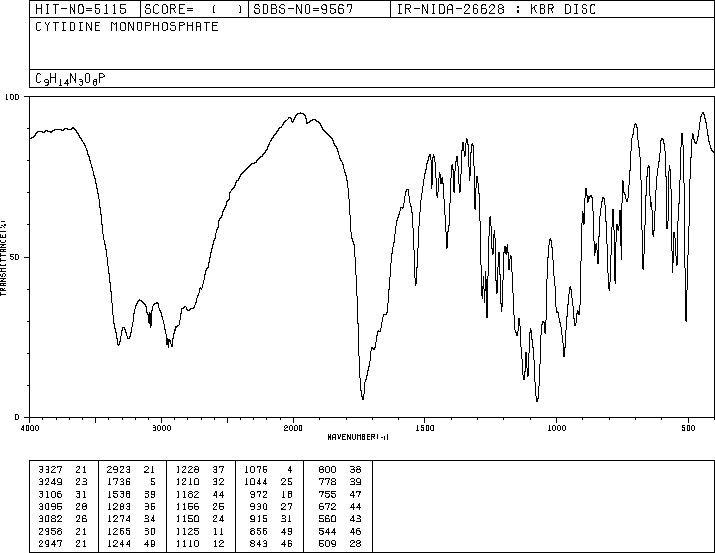Select peak table entry 3327
Viewport: 715px width, 553px height.
[51, 469]
